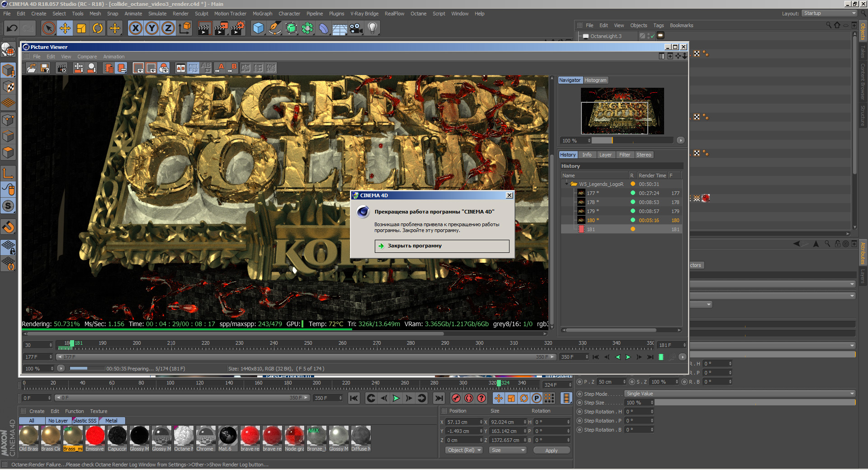The image size is (868, 470).
Task: Open the Layout Startup dropdown
Action: 830,14
